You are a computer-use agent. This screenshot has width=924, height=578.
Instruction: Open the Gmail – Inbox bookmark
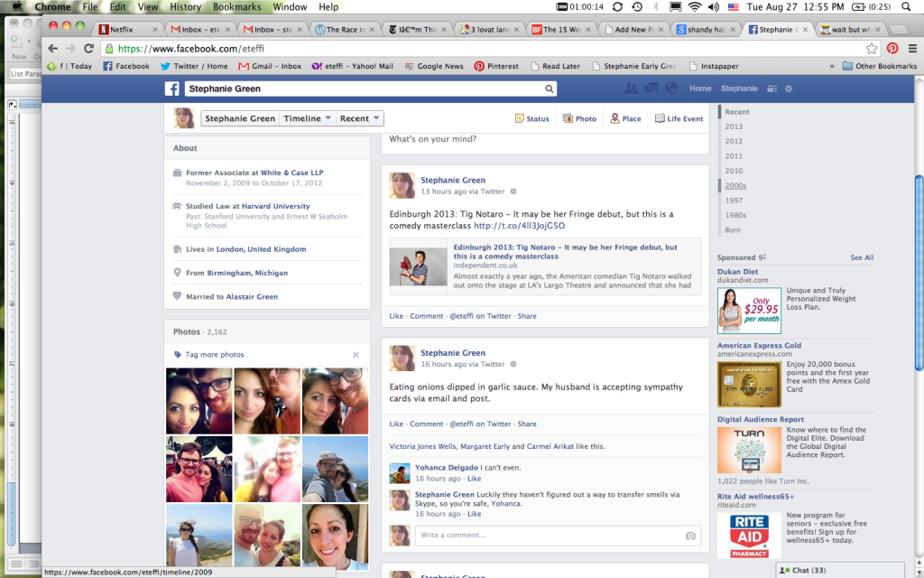270,66
